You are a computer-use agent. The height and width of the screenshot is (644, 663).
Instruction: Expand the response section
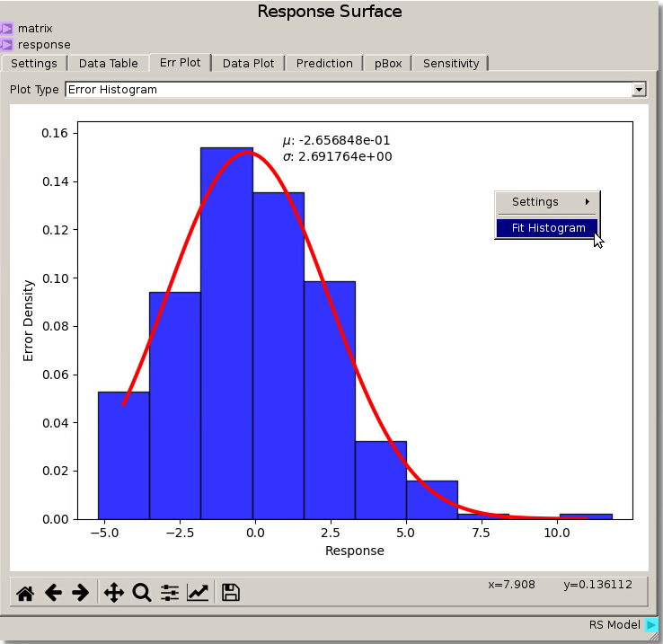(7, 44)
